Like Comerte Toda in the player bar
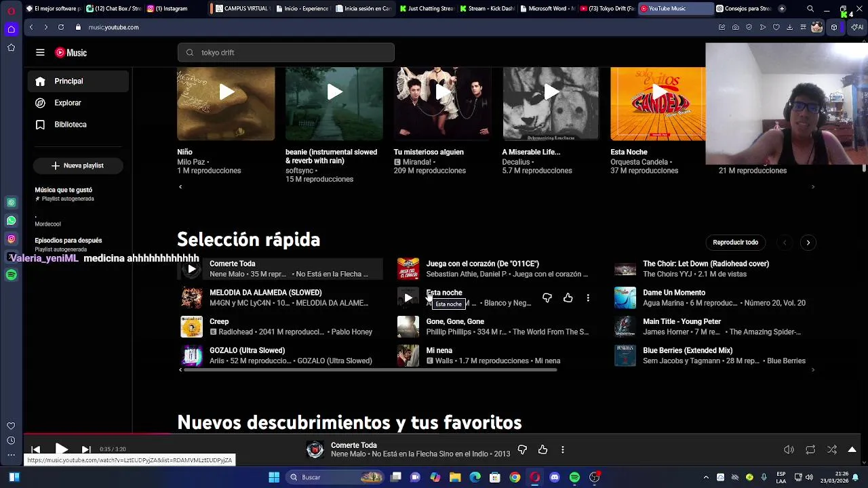This screenshot has height=488, width=868. (x=542, y=449)
